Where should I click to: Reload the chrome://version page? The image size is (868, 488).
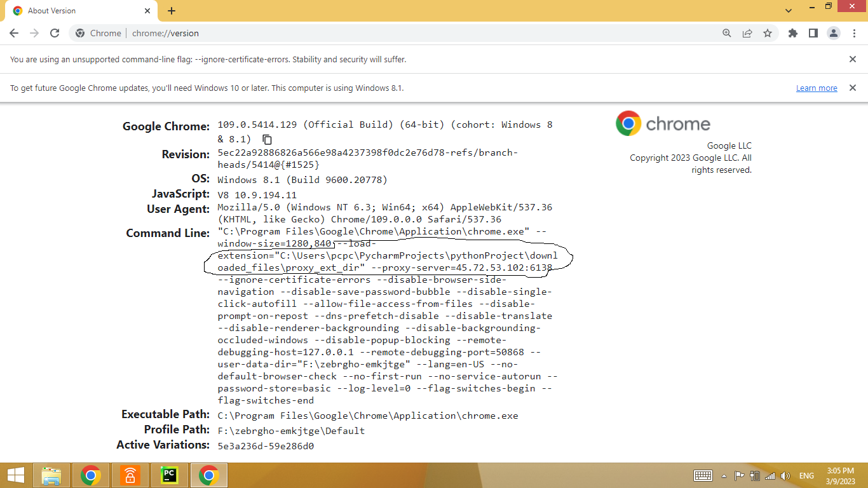point(55,33)
